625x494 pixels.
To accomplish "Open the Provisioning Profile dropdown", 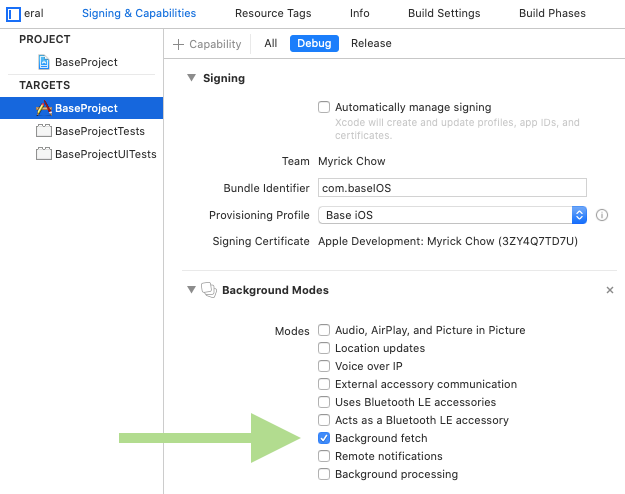I will [x=452, y=215].
